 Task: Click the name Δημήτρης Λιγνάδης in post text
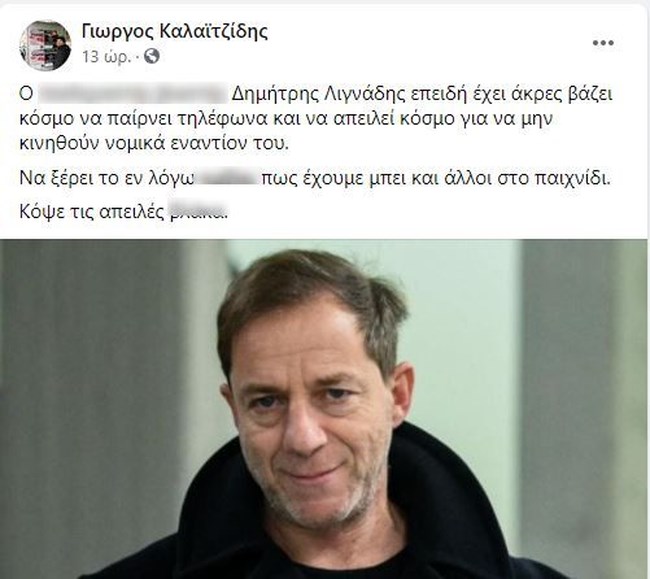point(318,94)
